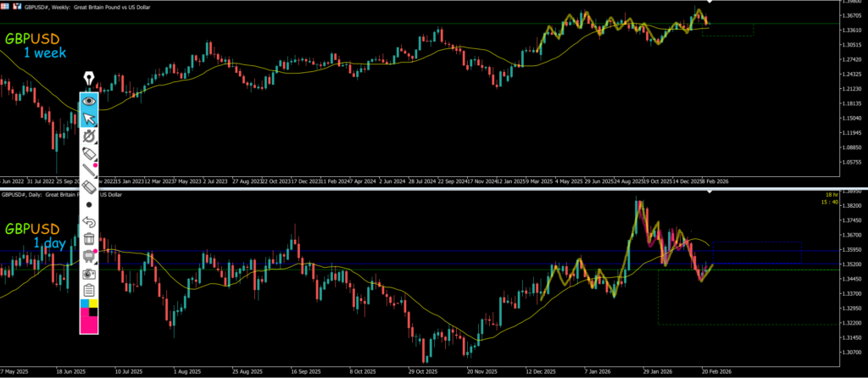Pick the yellow color in the palette swatch

pyautogui.click(x=94, y=303)
